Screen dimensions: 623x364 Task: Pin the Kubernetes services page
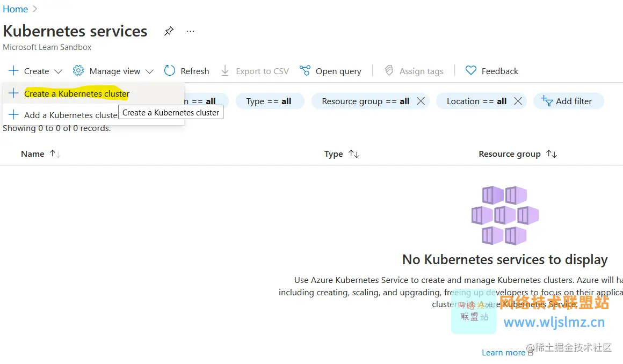click(x=169, y=31)
